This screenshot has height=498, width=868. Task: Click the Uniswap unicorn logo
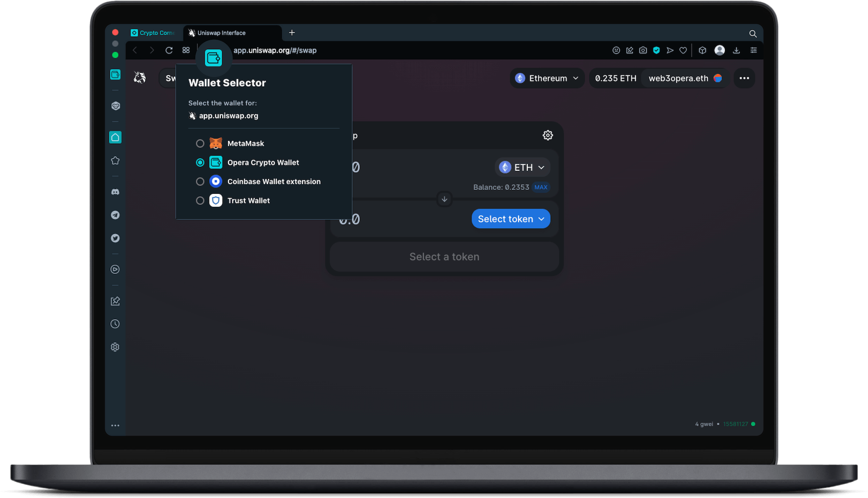140,78
